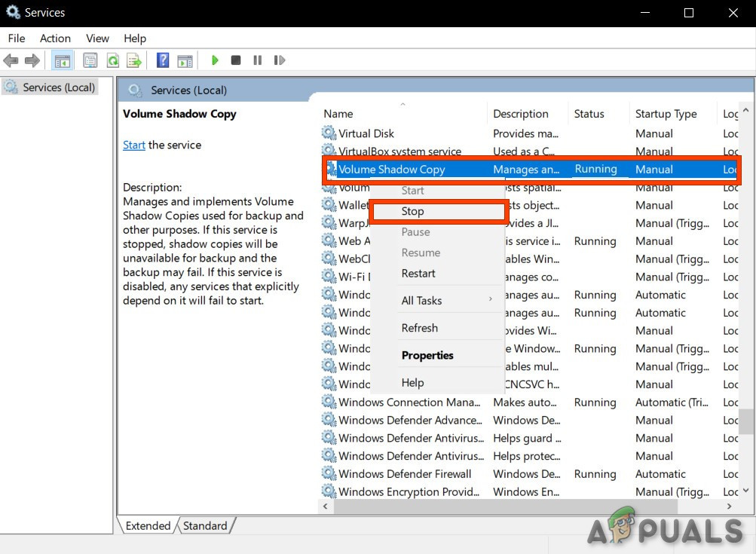Sort by the Name column header
756x554 pixels.
point(338,114)
